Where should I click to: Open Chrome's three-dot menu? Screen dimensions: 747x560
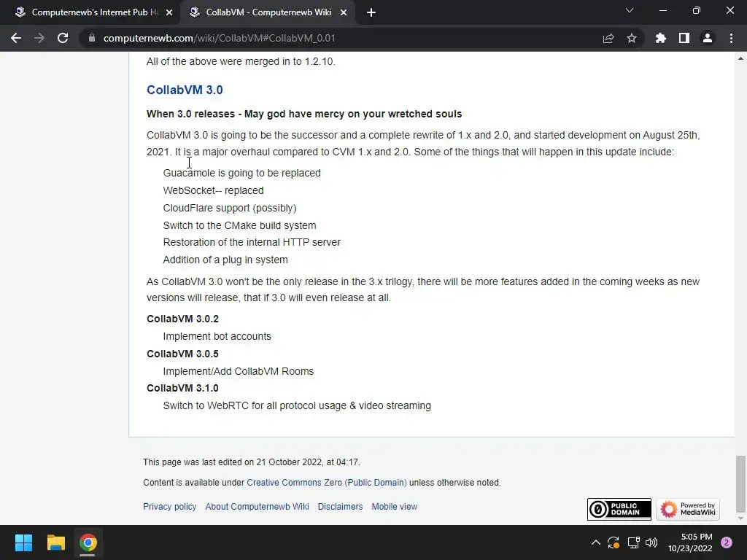[731, 38]
